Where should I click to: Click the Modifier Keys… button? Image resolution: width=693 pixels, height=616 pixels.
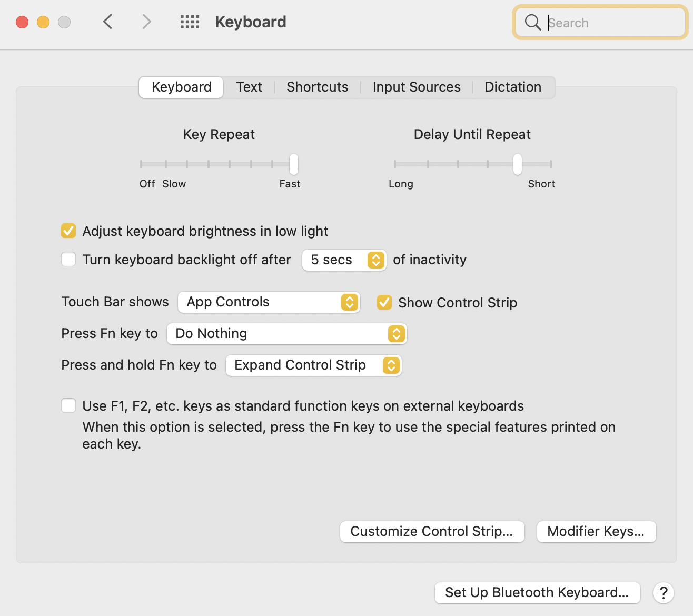click(x=596, y=532)
